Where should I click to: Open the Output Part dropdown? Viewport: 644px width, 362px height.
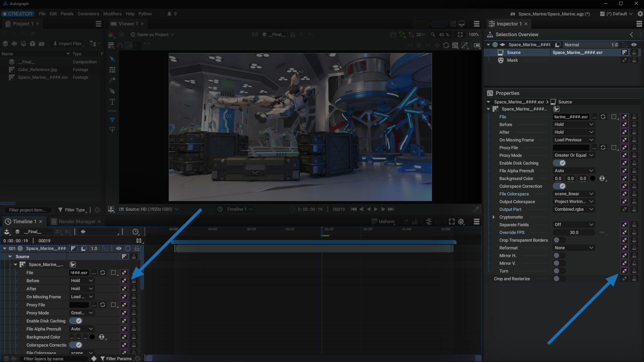pyautogui.click(x=574, y=209)
